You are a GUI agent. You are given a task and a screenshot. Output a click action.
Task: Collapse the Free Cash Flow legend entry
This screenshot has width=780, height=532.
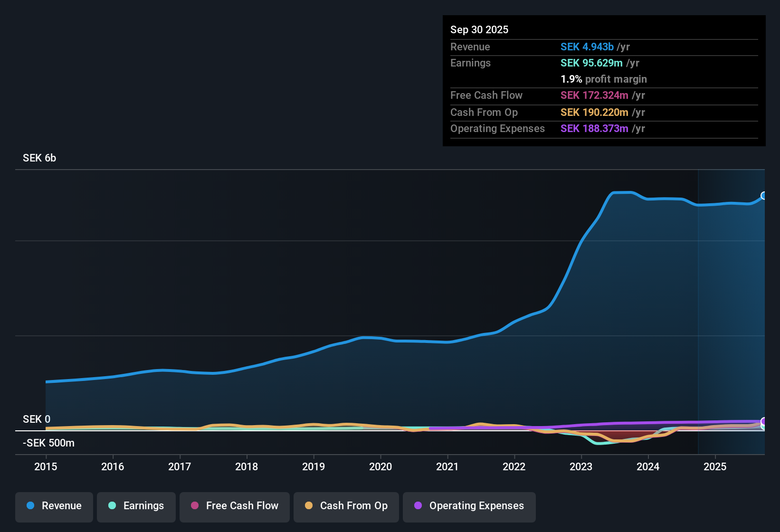click(x=234, y=506)
